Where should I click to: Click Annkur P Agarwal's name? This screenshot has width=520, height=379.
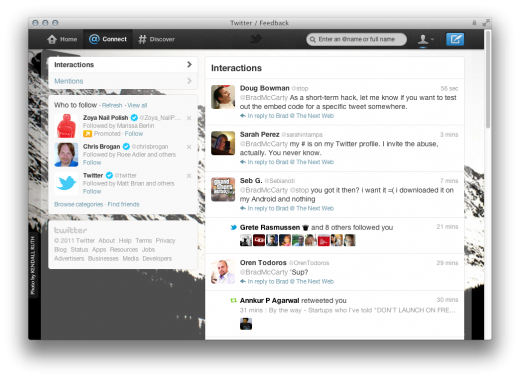click(269, 301)
